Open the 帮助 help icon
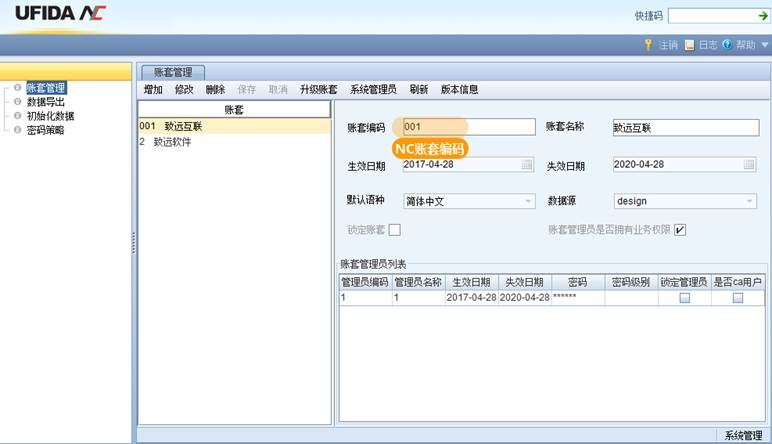This screenshot has width=772, height=444. 727,44
